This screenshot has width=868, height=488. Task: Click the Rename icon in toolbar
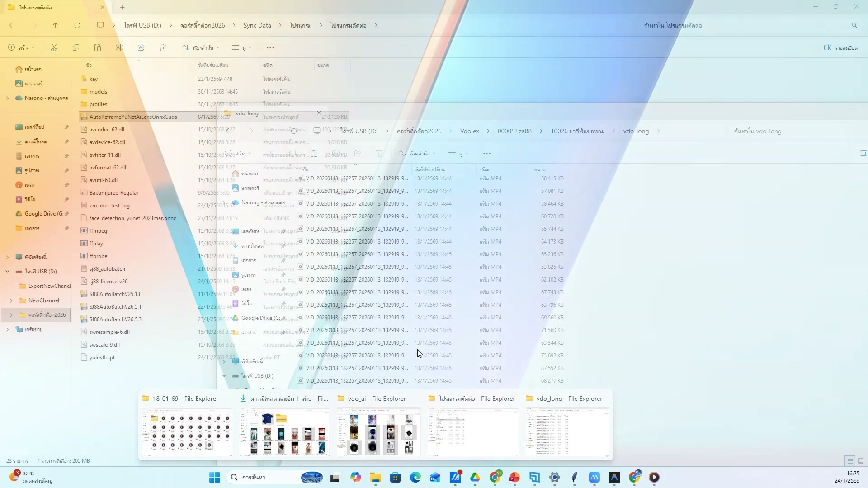119,47
